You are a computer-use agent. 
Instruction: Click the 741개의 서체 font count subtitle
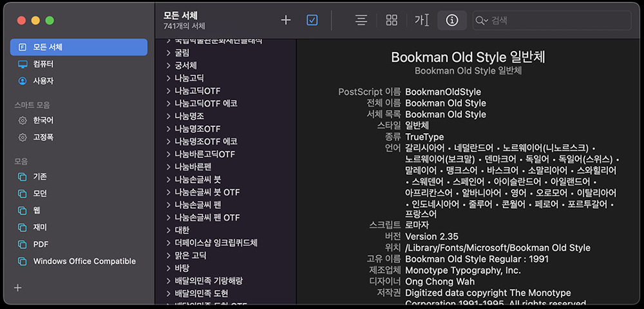184,26
